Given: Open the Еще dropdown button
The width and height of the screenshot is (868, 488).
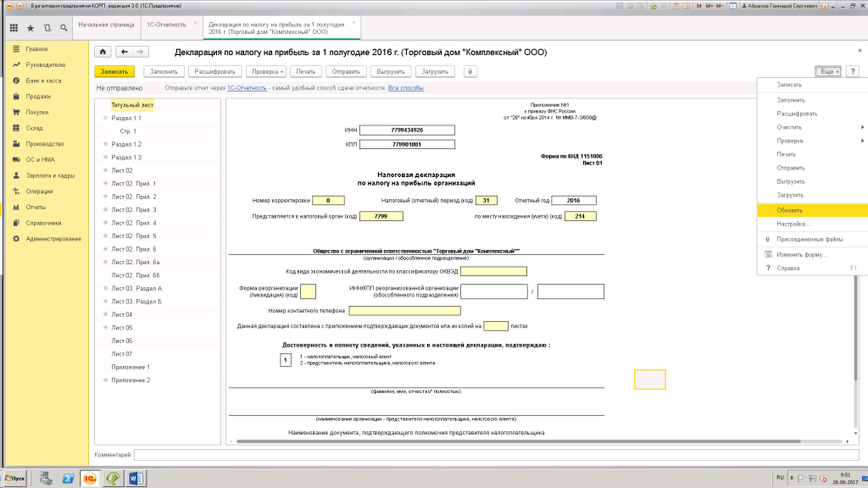Looking at the screenshot, I should [x=829, y=71].
